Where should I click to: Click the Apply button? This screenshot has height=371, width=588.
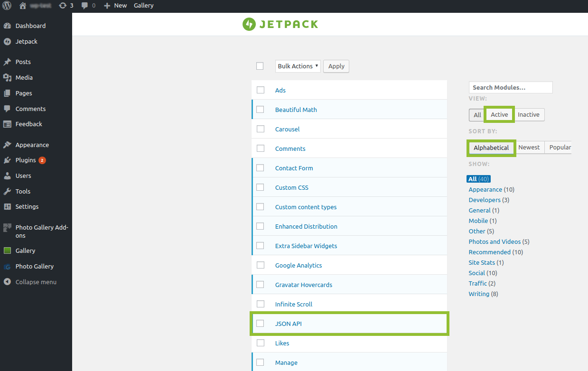click(336, 66)
